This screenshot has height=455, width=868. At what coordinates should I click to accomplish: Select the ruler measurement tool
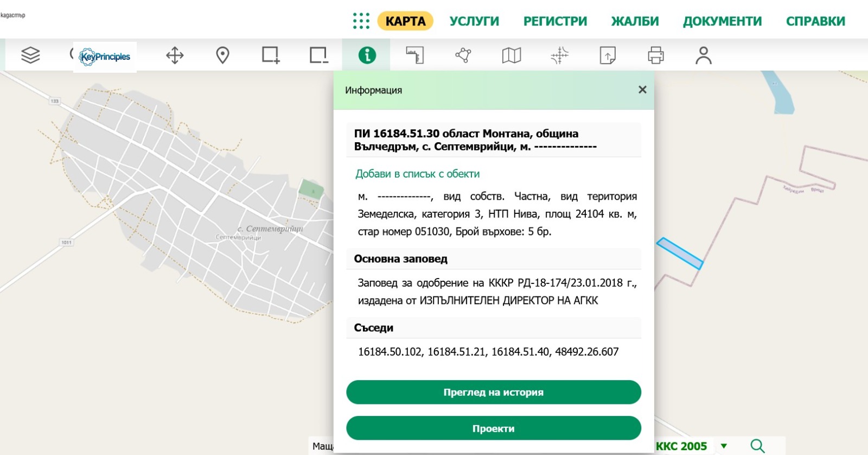[415, 55]
